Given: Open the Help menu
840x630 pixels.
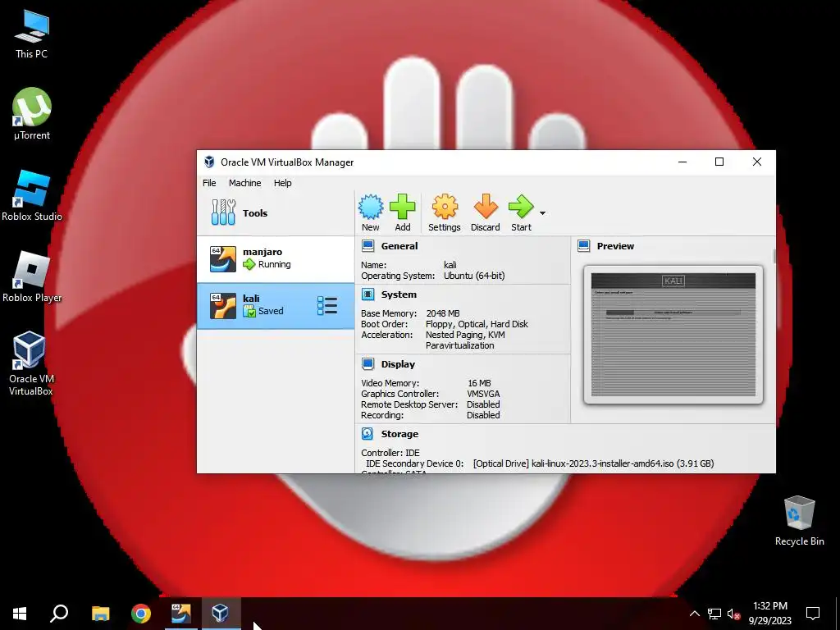Looking at the screenshot, I should 282,183.
